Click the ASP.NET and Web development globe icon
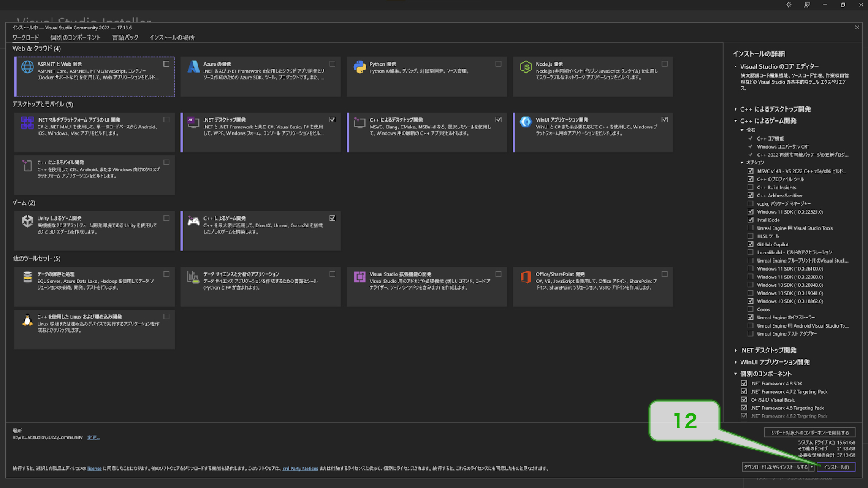The image size is (868, 488). tap(28, 67)
